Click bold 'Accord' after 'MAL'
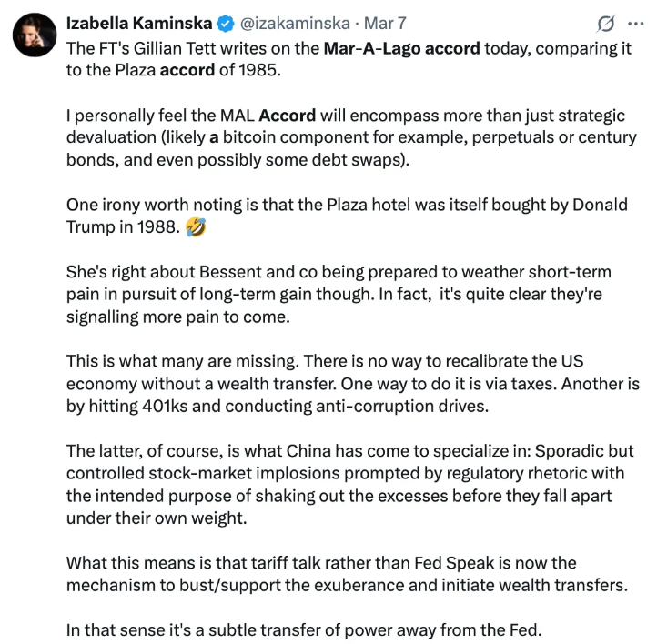Image resolution: width=657 pixels, height=644 pixels. pos(287,116)
